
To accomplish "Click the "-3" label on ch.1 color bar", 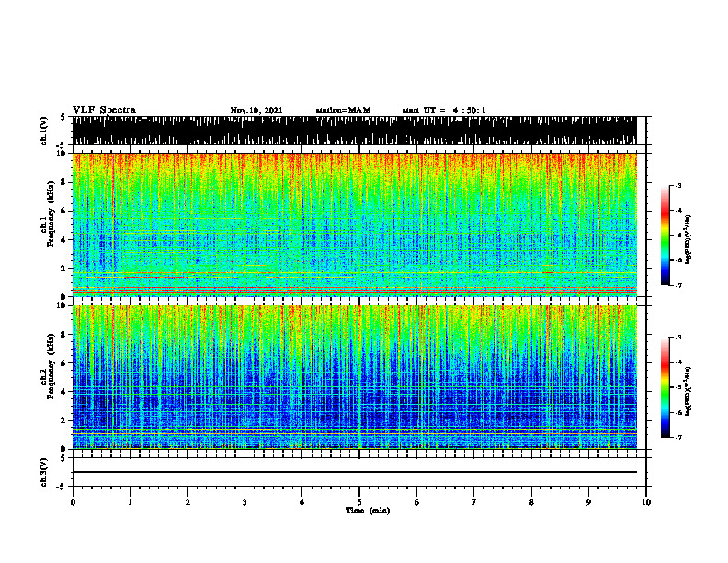I will [x=677, y=186].
